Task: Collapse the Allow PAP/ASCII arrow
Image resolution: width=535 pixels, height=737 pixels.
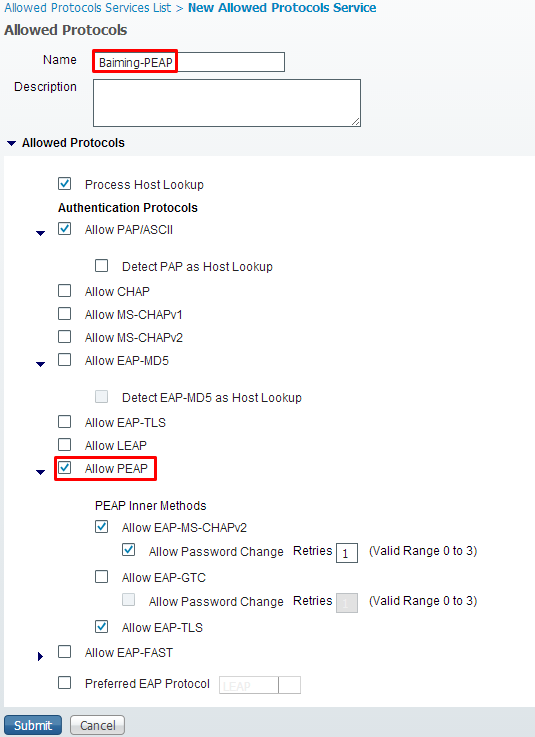Action: pyautogui.click(x=40, y=233)
